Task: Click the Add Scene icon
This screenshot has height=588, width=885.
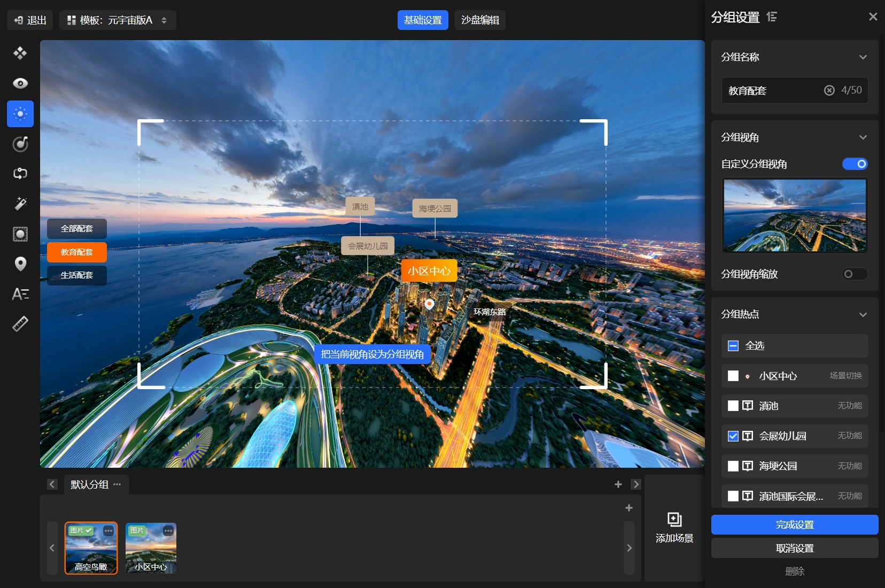Action: (x=674, y=520)
